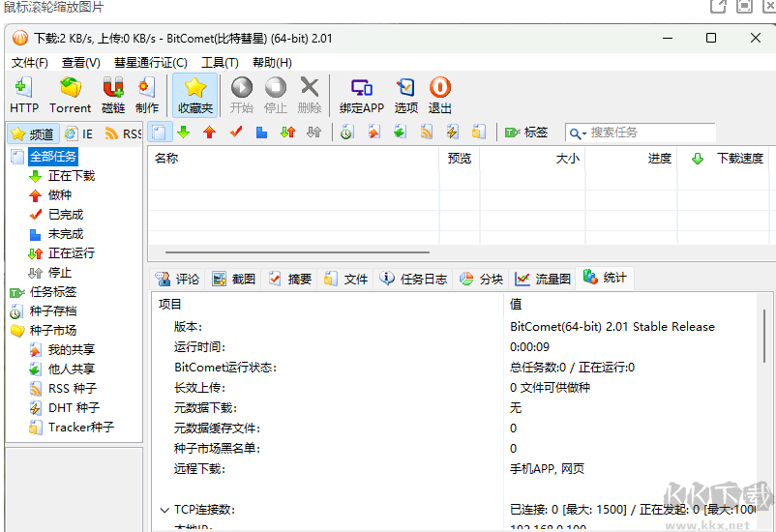Select 正在运行 in the sidebar tree

click(72, 253)
